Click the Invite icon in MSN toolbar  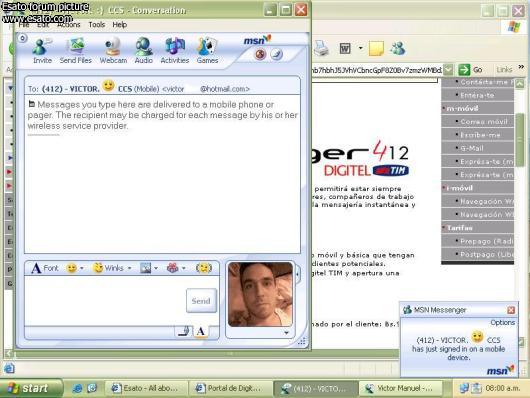pos(42,51)
